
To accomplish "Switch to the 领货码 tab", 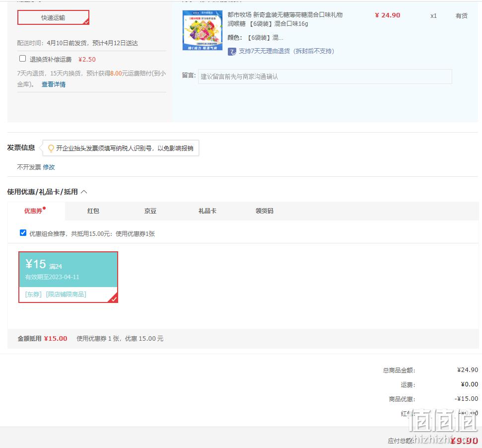I will [265, 211].
